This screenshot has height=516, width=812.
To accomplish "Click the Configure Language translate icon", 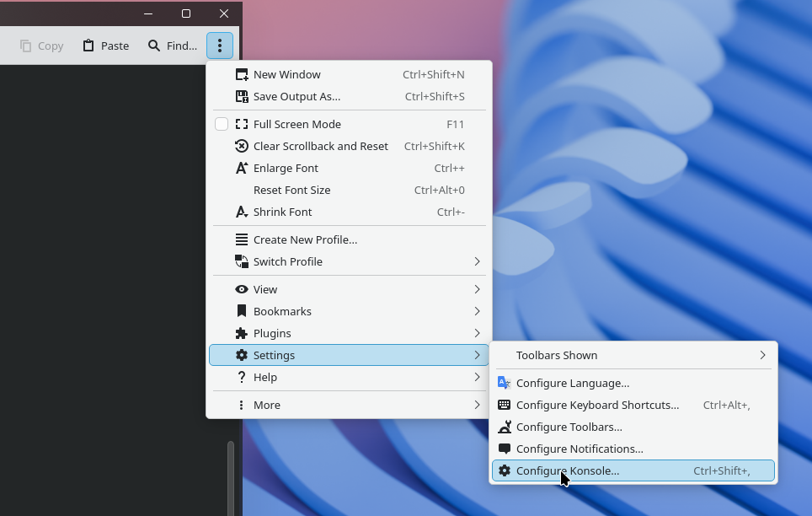I will point(504,383).
